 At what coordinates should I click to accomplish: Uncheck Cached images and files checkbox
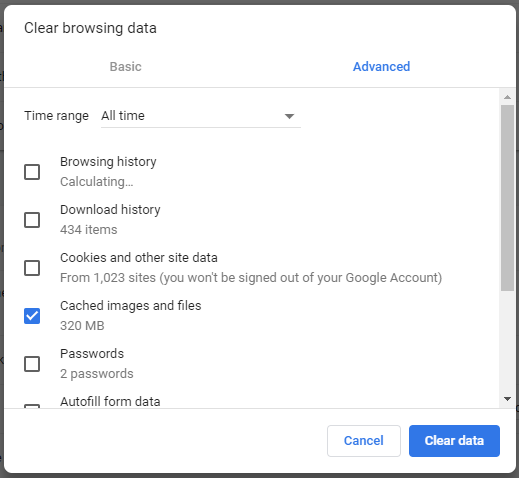click(x=32, y=316)
